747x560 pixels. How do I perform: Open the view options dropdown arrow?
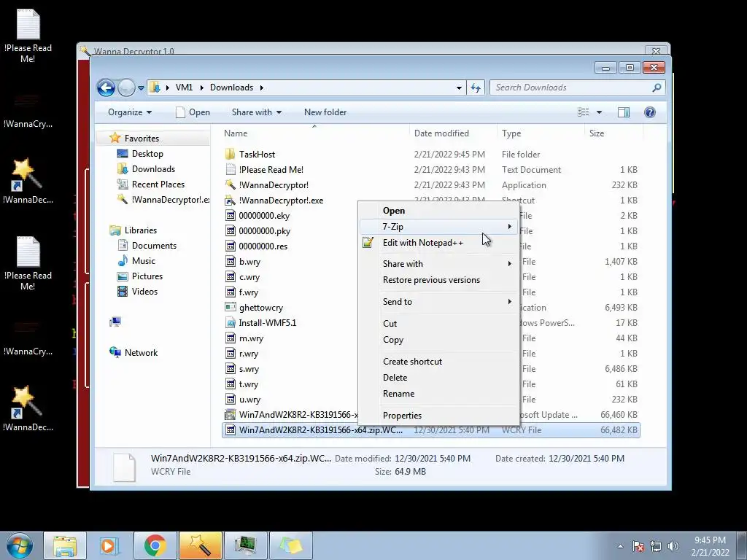pos(600,112)
